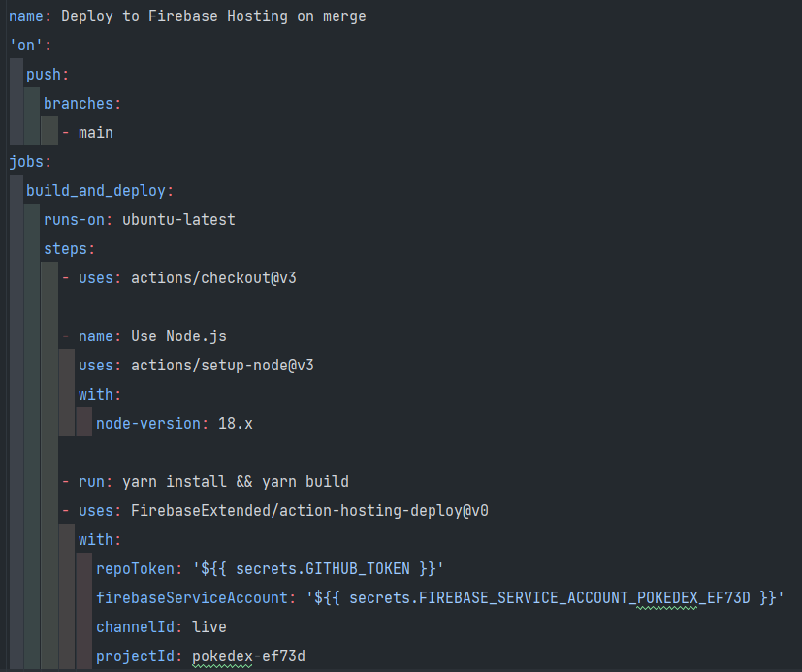Click the 'live' channelId value
This screenshot has height=672, width=802.
pyautogui.click(x=209, y=627)
